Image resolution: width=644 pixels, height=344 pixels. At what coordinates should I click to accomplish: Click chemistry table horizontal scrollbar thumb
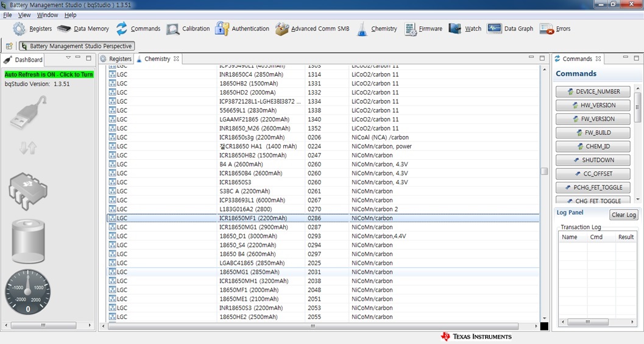(x=313, y=326)
